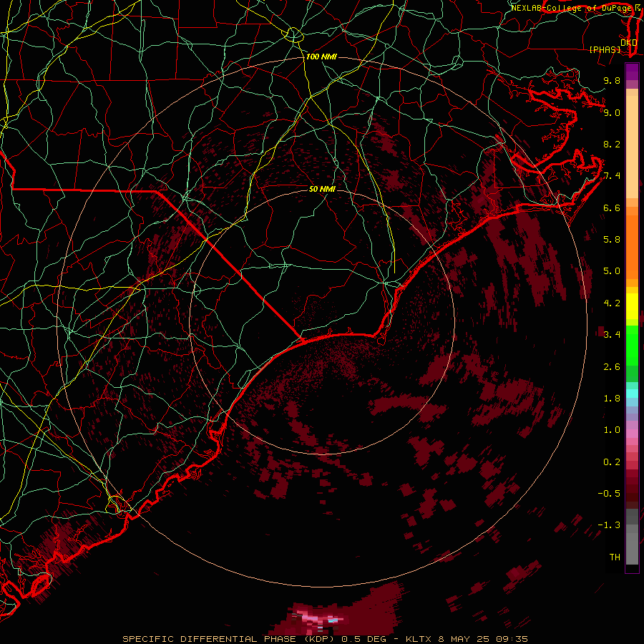This screenshot has width=644, height=644.
Task: Click the "9.0" colorbar value
Action: (x=612, y=112)
